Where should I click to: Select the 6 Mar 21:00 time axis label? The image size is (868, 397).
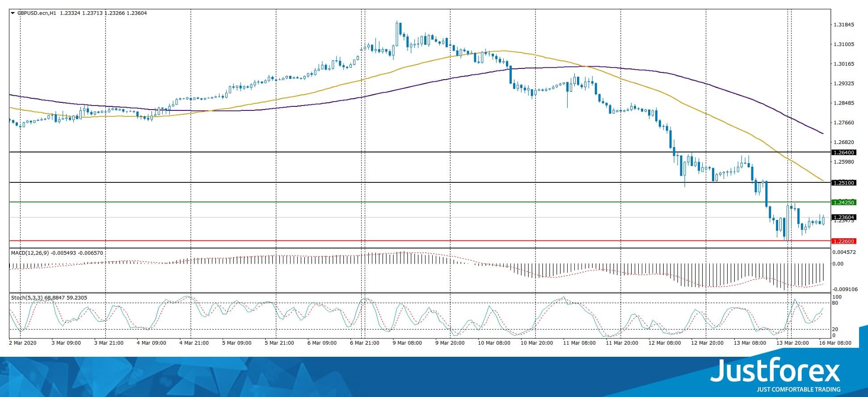(365, 343)
